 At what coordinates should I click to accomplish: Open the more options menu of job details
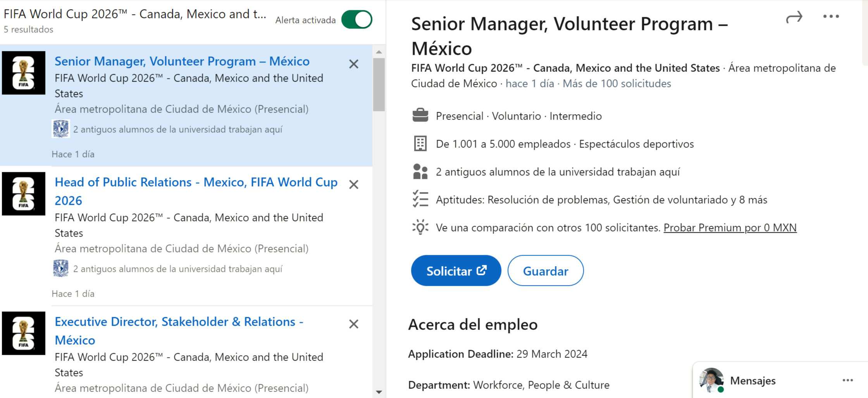coord(831,16)
